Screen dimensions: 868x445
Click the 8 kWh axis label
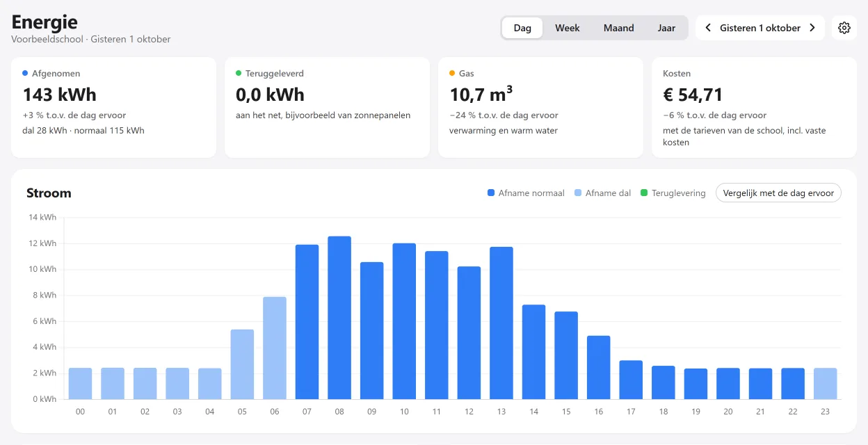45,296
